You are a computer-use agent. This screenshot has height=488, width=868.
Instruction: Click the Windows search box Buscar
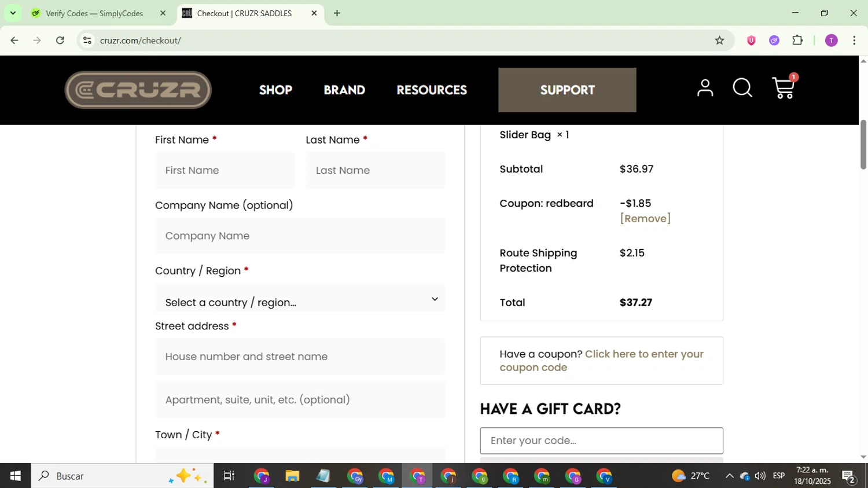122,476
